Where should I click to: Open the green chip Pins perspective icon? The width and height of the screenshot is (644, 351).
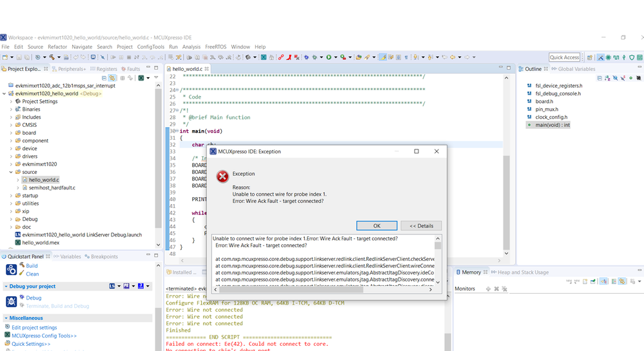609,57
